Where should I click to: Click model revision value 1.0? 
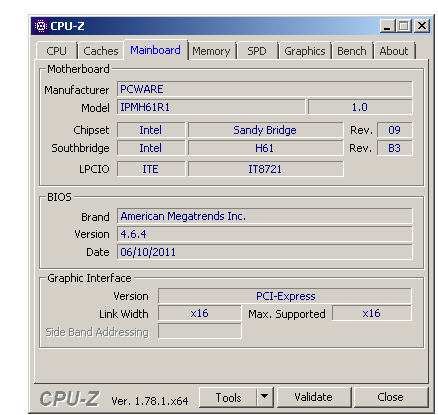[x=360, y=107]
